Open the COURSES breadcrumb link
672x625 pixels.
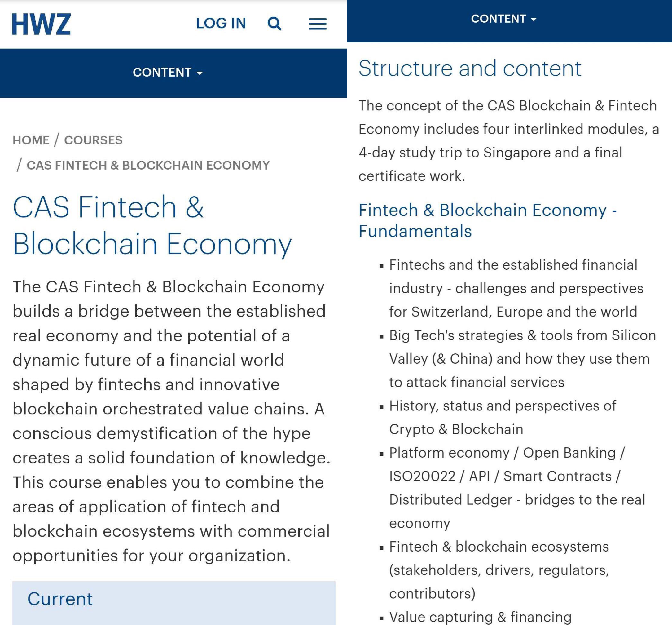[93, 140]
